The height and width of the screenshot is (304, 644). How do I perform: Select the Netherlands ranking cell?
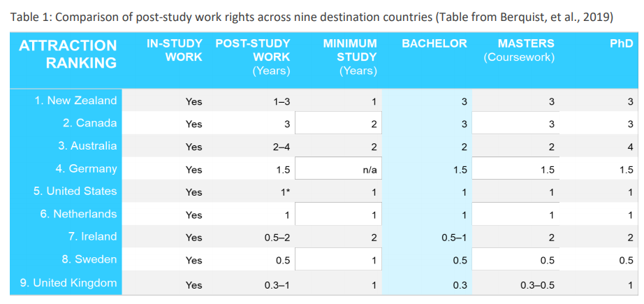(78, 215)
